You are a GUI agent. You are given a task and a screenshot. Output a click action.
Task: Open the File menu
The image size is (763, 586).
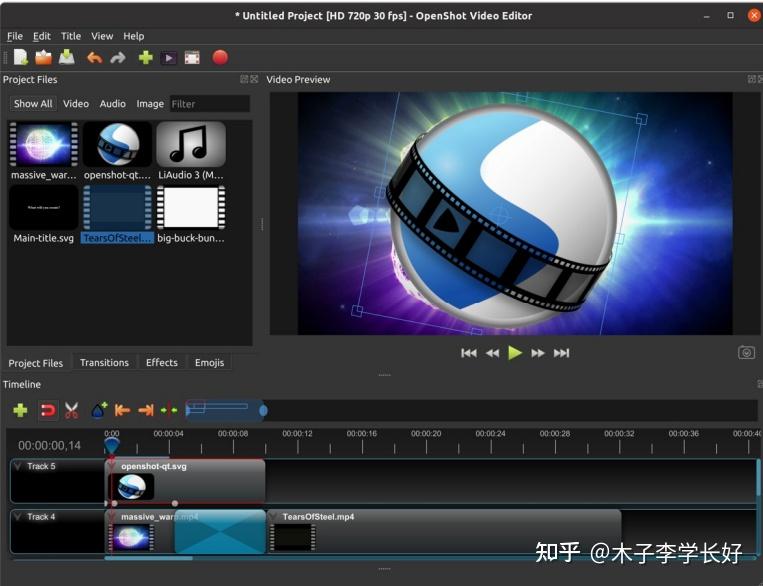(15, 36)
